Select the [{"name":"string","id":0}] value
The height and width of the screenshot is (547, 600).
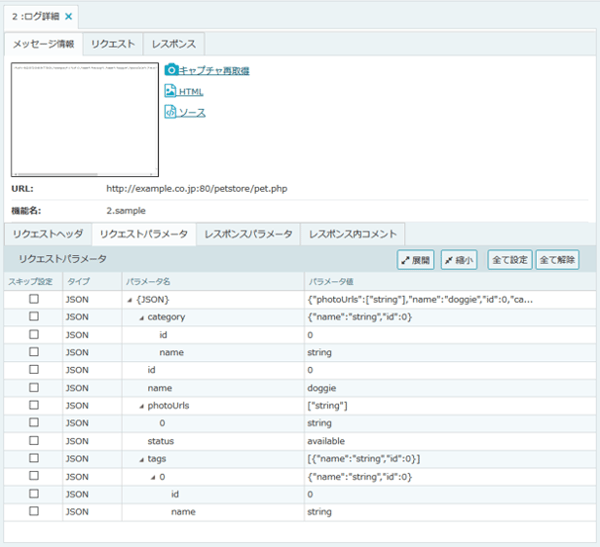[x=364, y=459]
